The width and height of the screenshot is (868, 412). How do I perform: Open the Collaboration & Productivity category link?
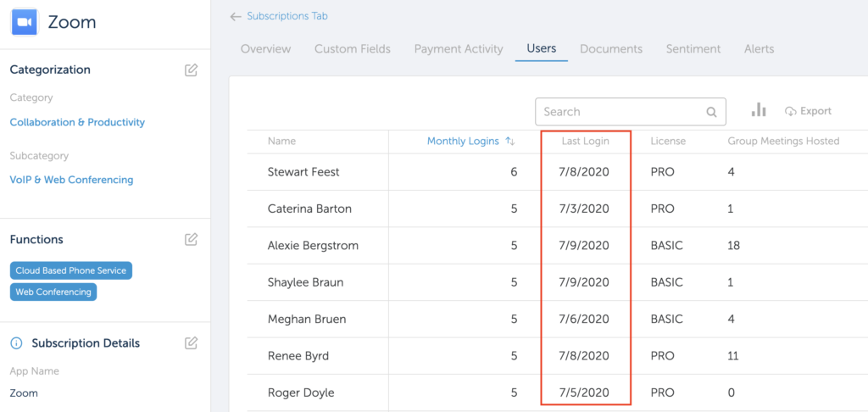click(77, 122)
